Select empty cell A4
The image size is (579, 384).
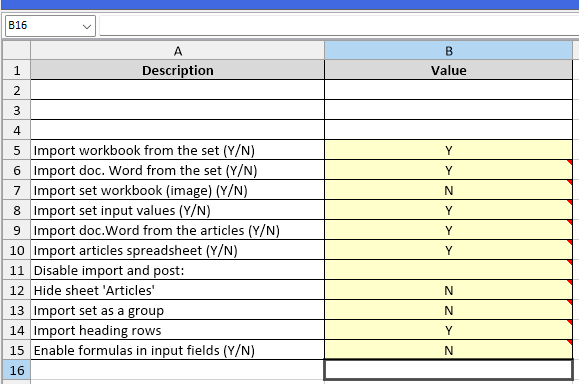coord(178,130)
